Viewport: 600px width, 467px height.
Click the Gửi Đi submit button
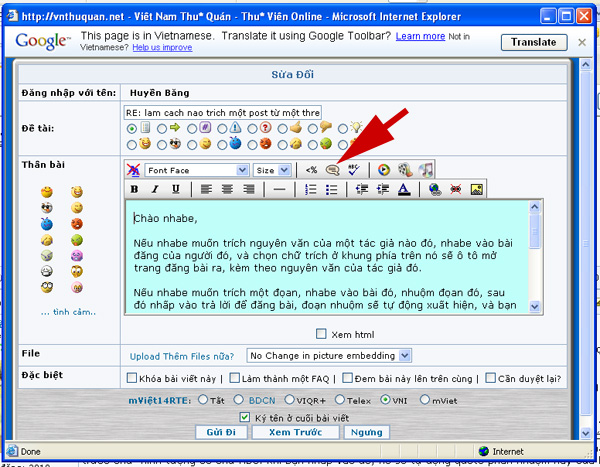tap(221, 432)
